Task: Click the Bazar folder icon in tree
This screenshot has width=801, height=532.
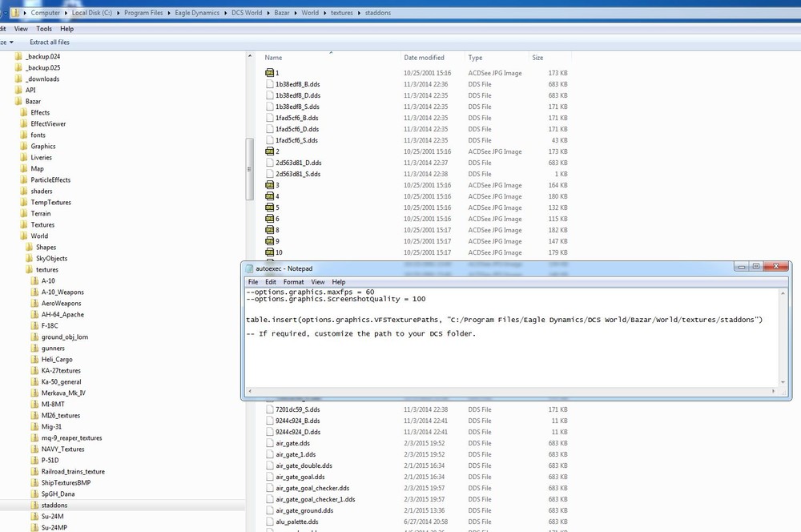Action: click(19, 101)
